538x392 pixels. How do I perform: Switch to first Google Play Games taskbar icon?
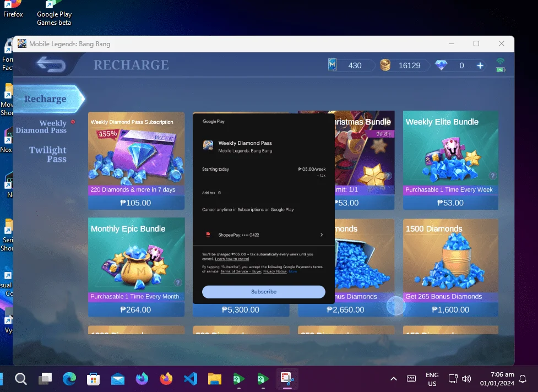[239, 379]
